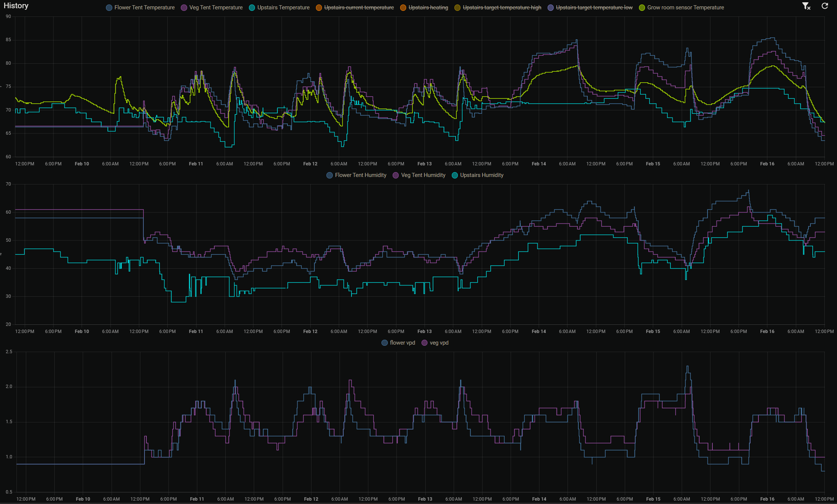Image resolution: width=837 pixels, height=504 pixels.
Task: Hide Grow room sensor Temperature line
Action: click(685, 7)
